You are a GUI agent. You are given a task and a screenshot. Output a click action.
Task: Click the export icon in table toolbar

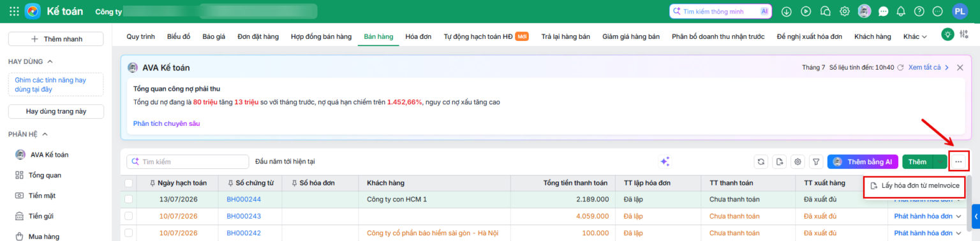pyautogui.click(x=779, y=162)
